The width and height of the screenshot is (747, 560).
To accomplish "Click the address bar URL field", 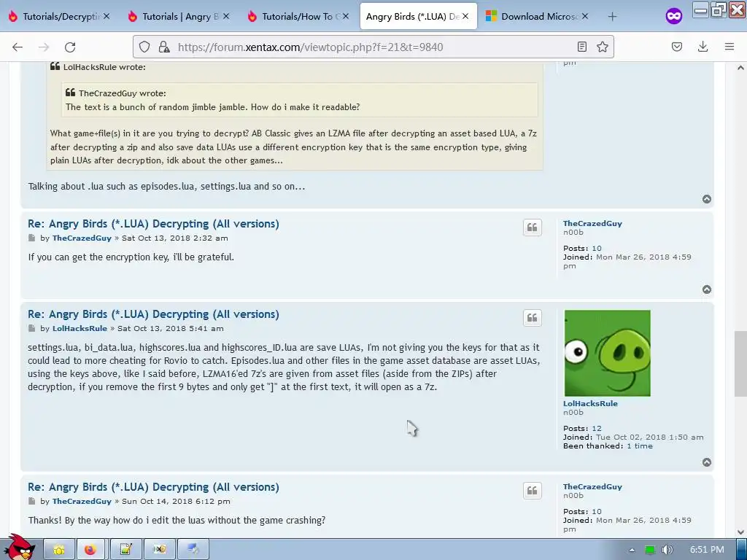I will pos(373,47).
